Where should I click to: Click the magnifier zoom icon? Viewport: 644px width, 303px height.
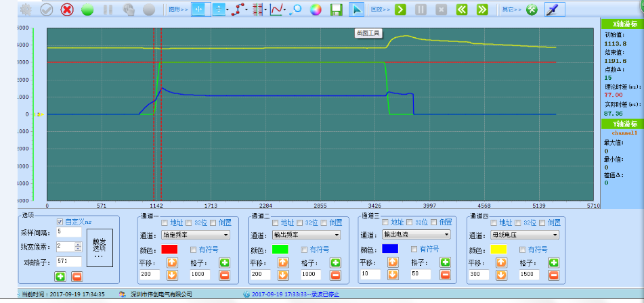(x=295, y=9)
